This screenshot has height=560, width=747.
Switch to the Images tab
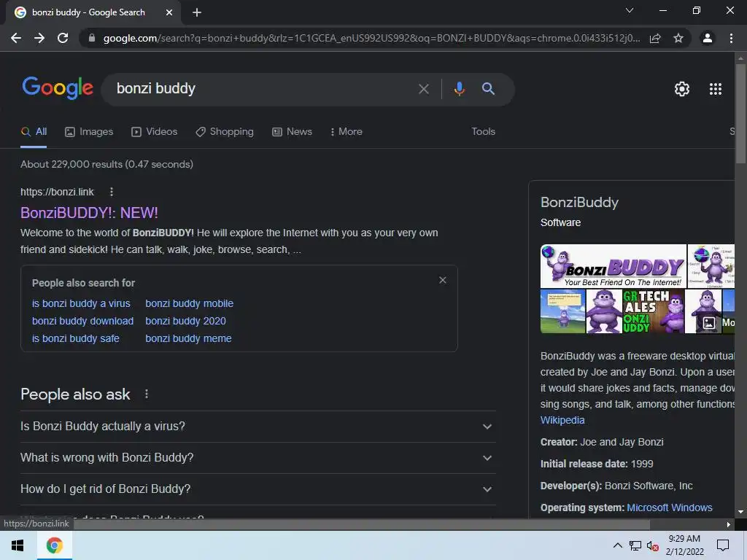89,132
